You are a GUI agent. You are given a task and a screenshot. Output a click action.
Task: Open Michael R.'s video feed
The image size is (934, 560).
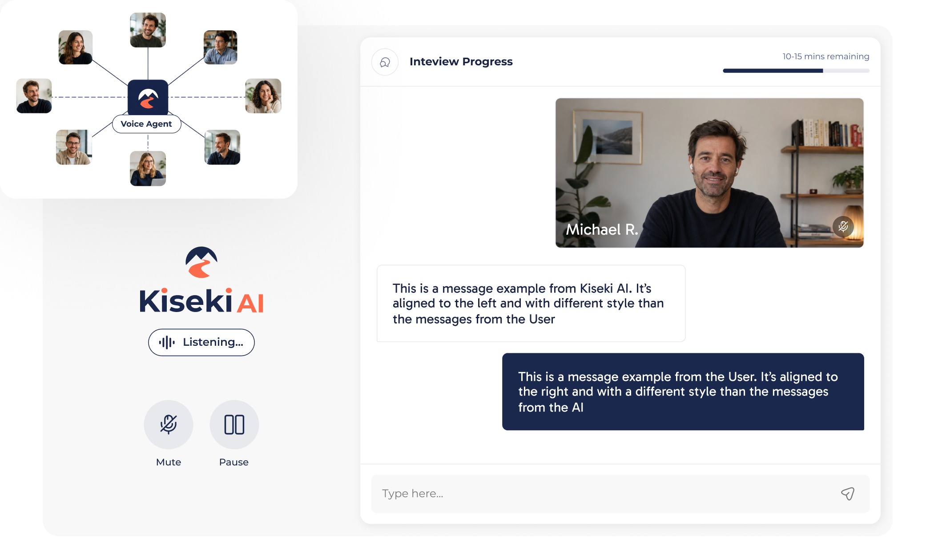[x=709, y=173]
